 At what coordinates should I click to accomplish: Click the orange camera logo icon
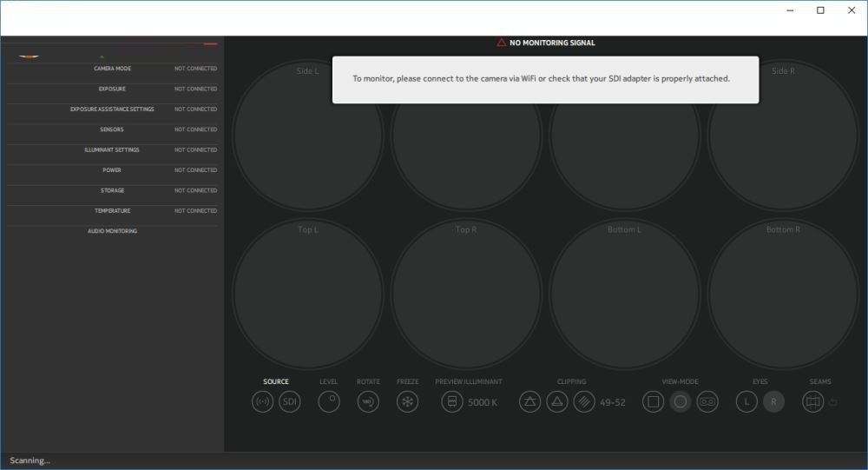(x=29, y=56)
